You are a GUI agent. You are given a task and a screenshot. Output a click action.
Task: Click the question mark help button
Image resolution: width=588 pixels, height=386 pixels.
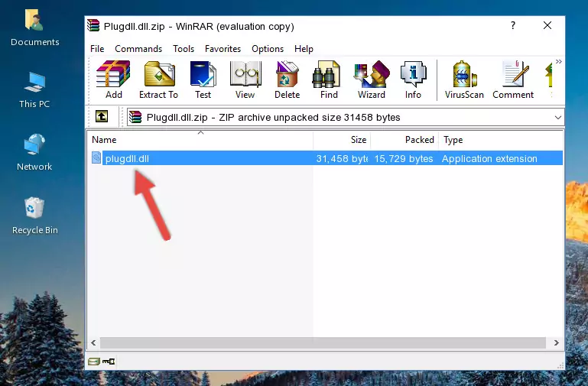(513, 25)
